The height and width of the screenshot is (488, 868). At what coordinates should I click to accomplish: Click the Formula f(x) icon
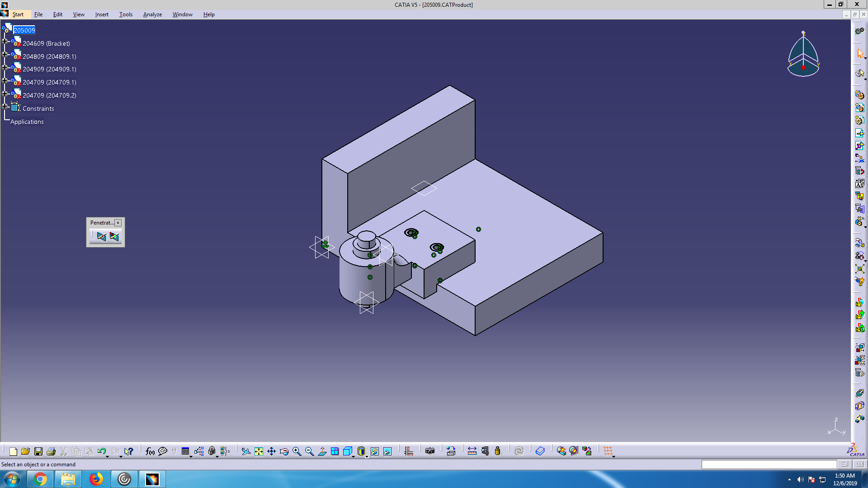[150, 451]
